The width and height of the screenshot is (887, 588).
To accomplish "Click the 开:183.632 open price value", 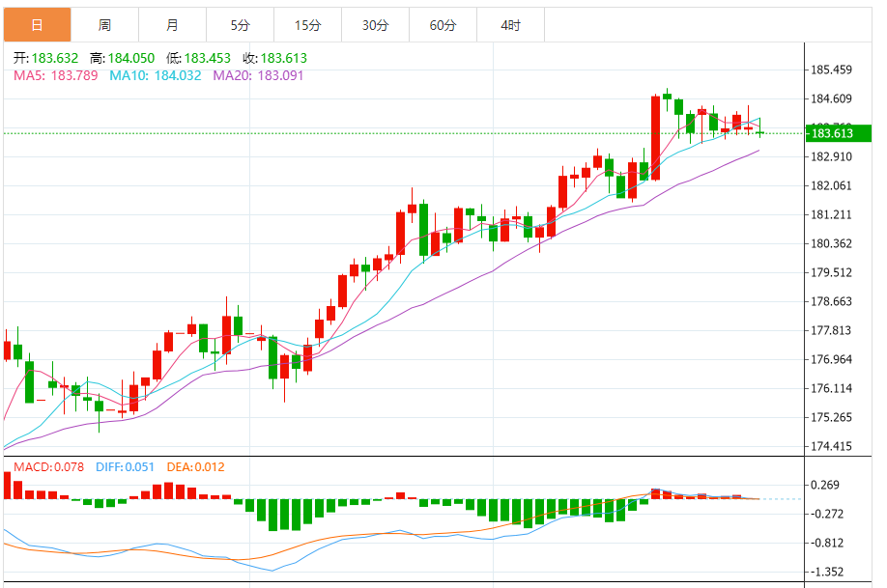I will coord(45,58).
